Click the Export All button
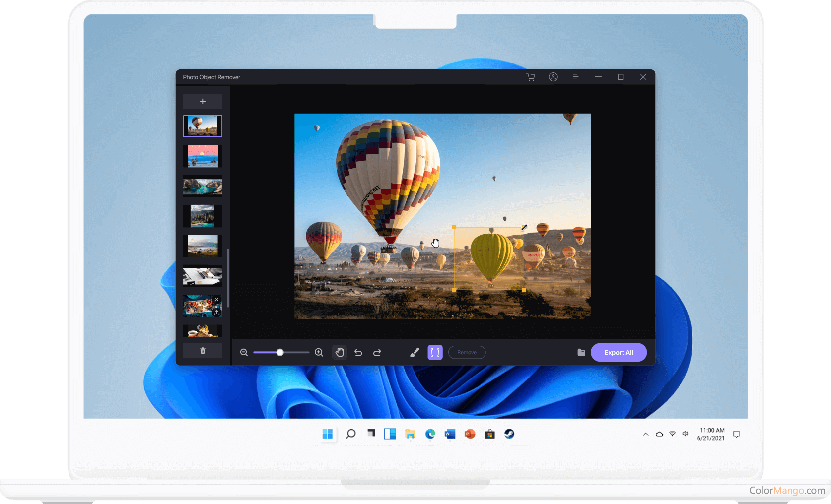This screenshot has width=831, height=504. tap(619, 352)
